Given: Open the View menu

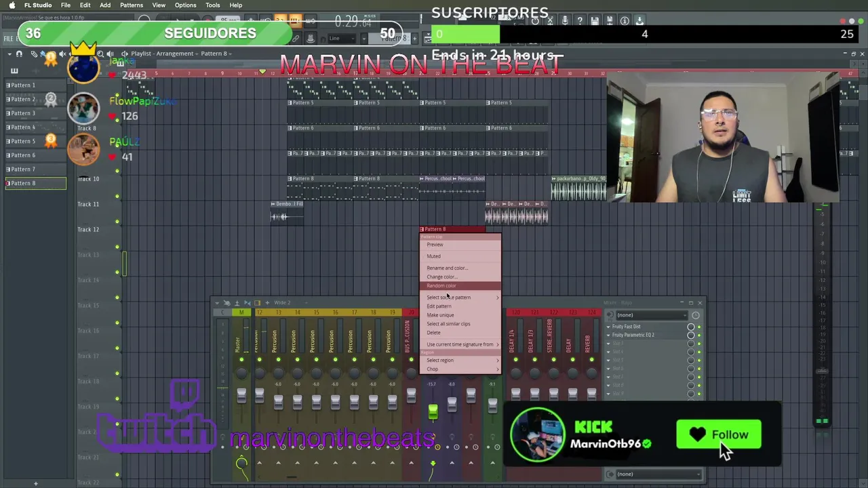Looking at the screenshot, I should point(159,5).
